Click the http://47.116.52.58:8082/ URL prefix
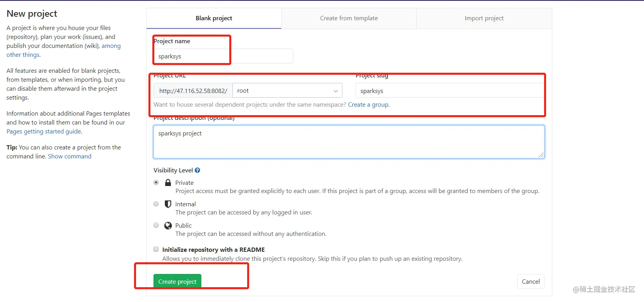This screenshot has height=302, width=644. point(193,90)
